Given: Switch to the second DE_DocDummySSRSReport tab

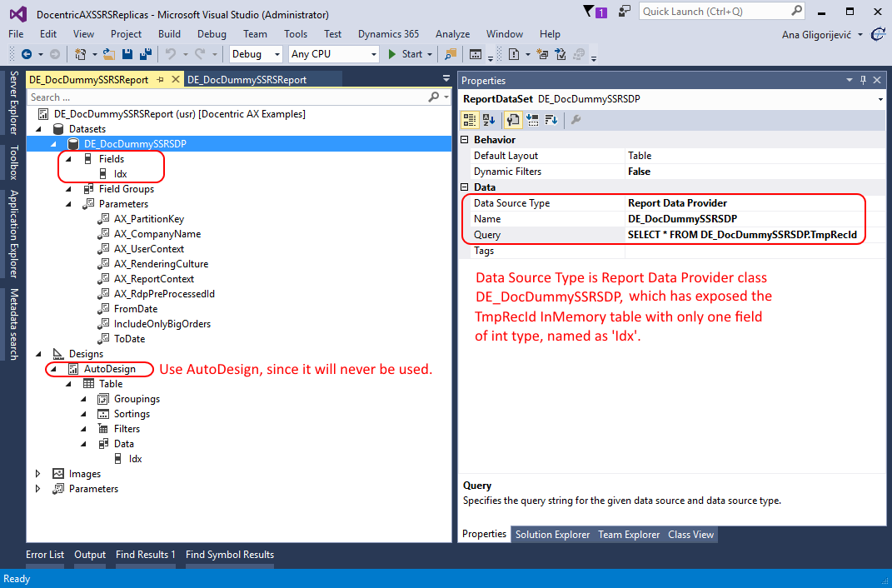Looking at the screenshot, I should coord(247,80).
